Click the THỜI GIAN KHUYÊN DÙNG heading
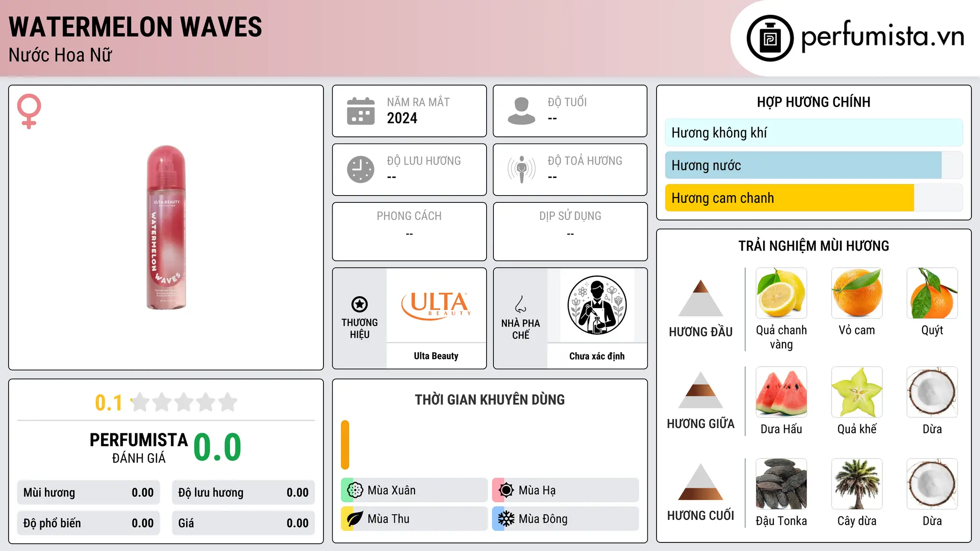The height and width of the screenshot is (551, 980). coord(490,399)
